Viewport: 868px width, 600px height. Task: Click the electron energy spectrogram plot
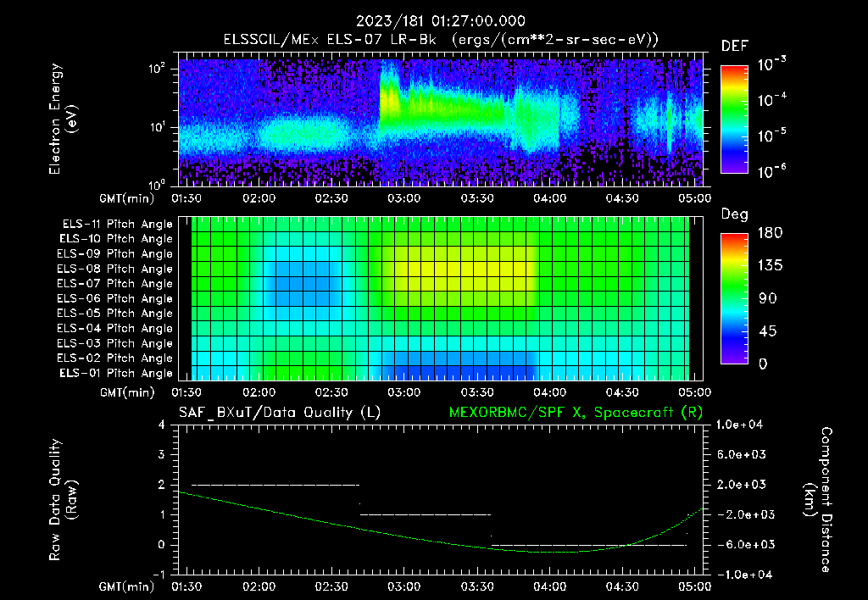pyautogui.click(x=441, y=119)
